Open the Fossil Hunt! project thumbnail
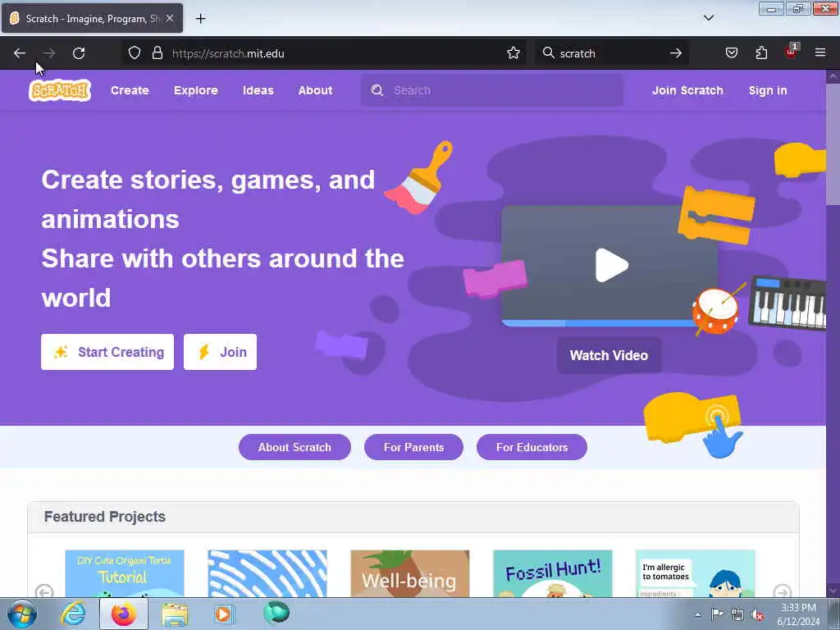The height and width of the screenshot is (630, 840). point(552,573)
